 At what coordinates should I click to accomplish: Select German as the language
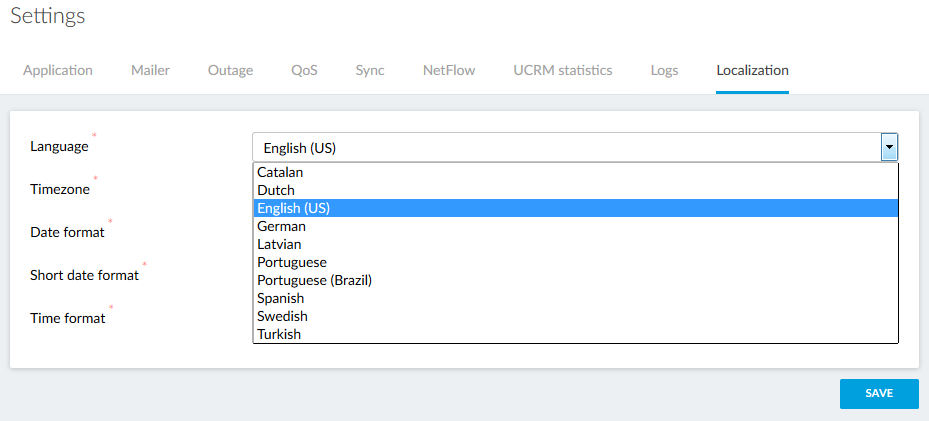pyautogui.click(x=281, y=226)
